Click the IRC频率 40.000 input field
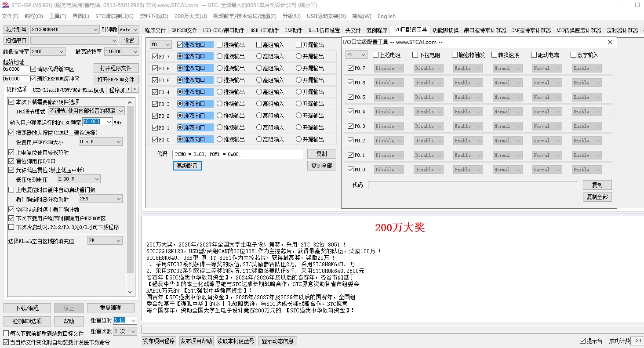The height and width of the screenshot is (348, 644). point(94,122)
